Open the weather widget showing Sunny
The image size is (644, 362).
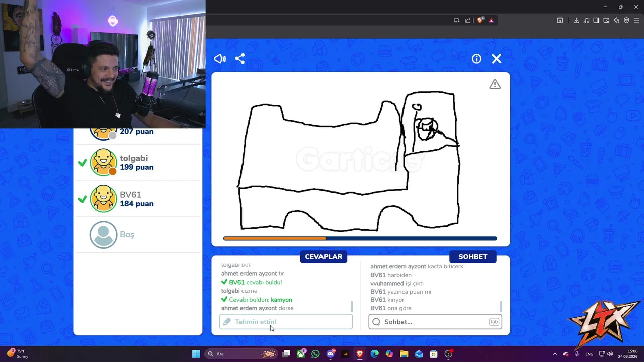pos(18,354)
